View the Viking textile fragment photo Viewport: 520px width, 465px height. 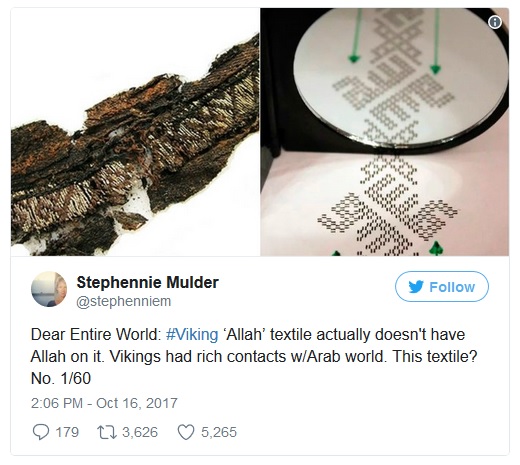point(135,132)
